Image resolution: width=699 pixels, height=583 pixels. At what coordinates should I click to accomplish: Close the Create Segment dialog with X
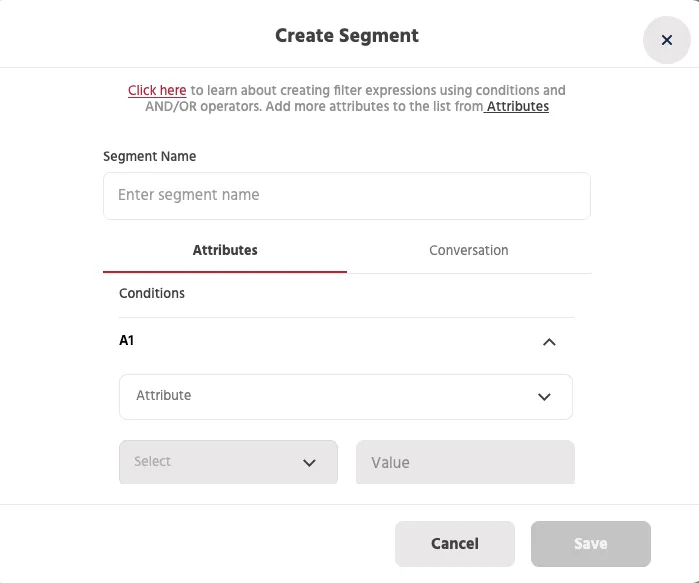tap(666, 40)
